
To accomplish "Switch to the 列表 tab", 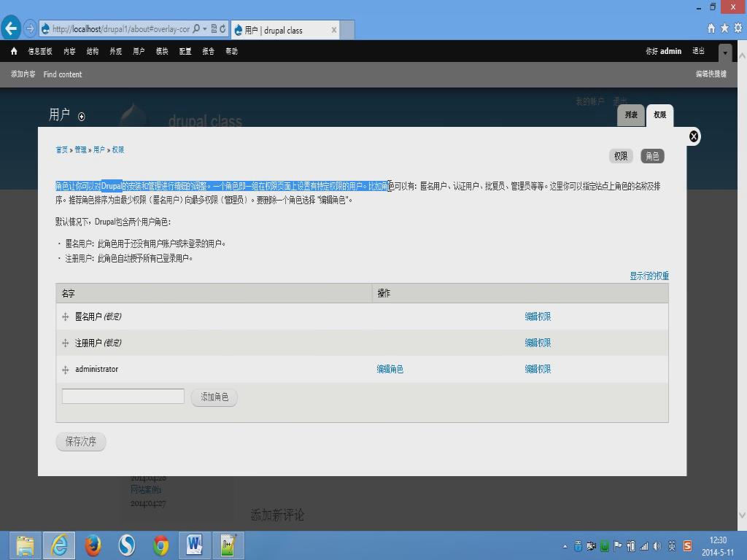I will [631, 115].
